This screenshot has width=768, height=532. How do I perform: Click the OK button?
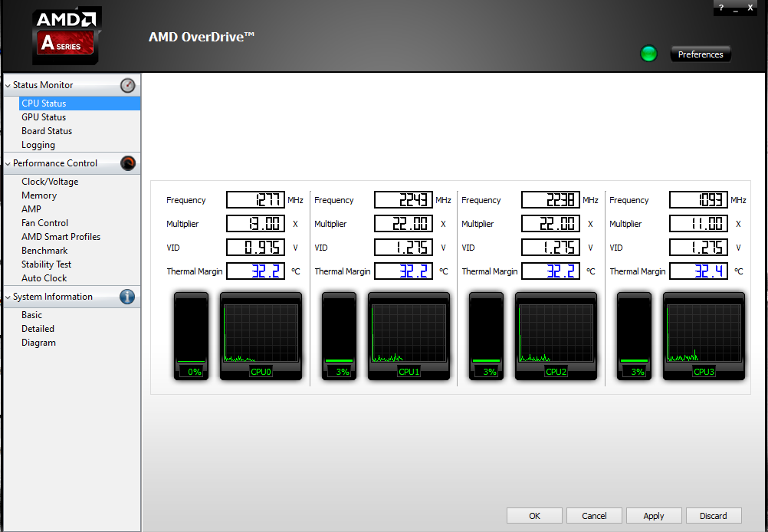tap(534, 516)
